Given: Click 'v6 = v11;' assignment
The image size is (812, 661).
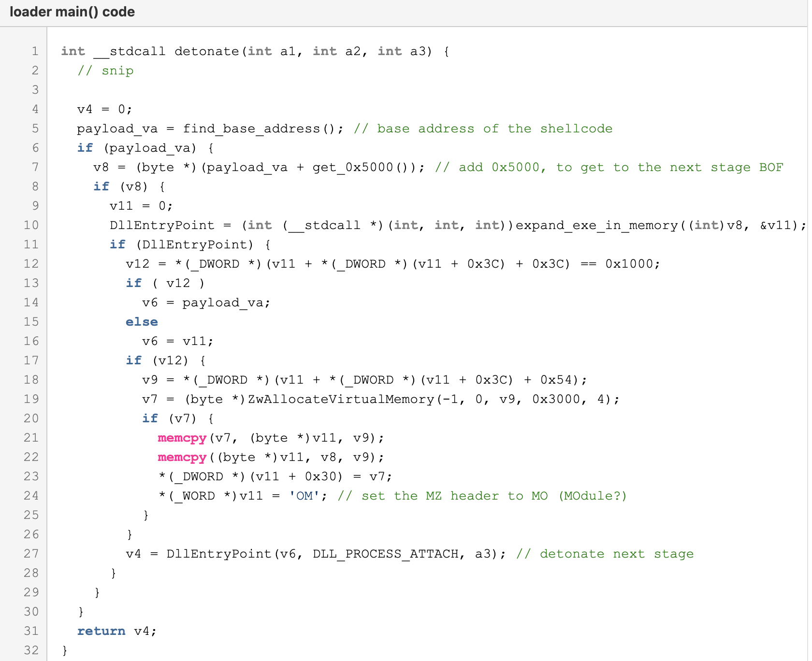Looking at the screenshot, I should point(177,341).
